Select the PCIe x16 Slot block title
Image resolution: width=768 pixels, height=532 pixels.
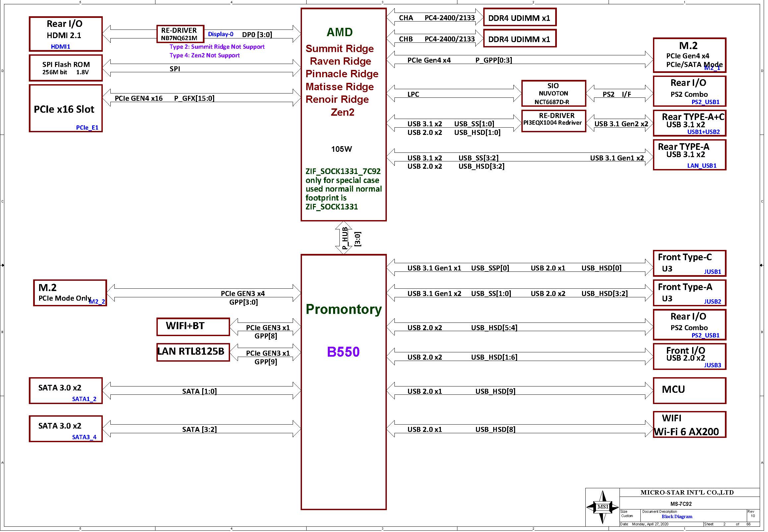click(x=64, y=109)
